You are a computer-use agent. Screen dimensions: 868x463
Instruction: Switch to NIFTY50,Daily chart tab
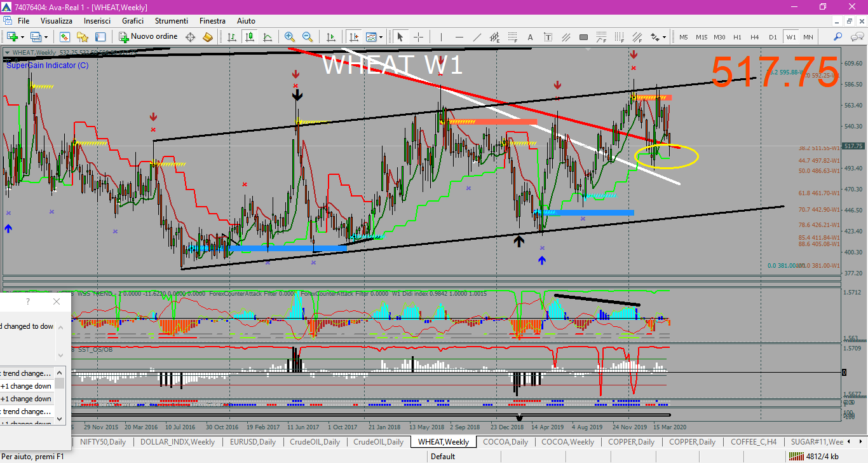(x=103, y=441)
